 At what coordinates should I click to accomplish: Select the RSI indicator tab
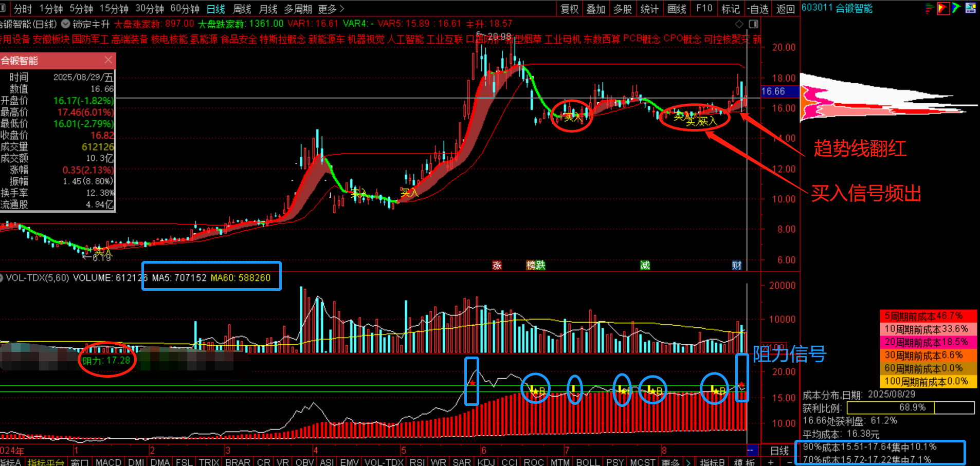point(417,462)
